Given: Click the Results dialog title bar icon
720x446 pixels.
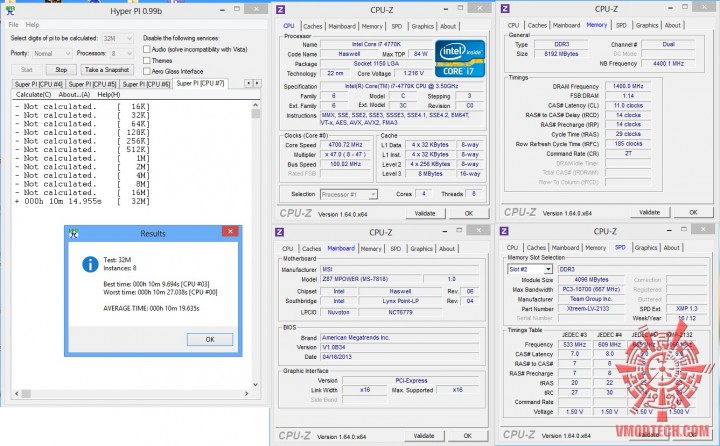Looking at the screenshot, I should [x=73, y=233].
